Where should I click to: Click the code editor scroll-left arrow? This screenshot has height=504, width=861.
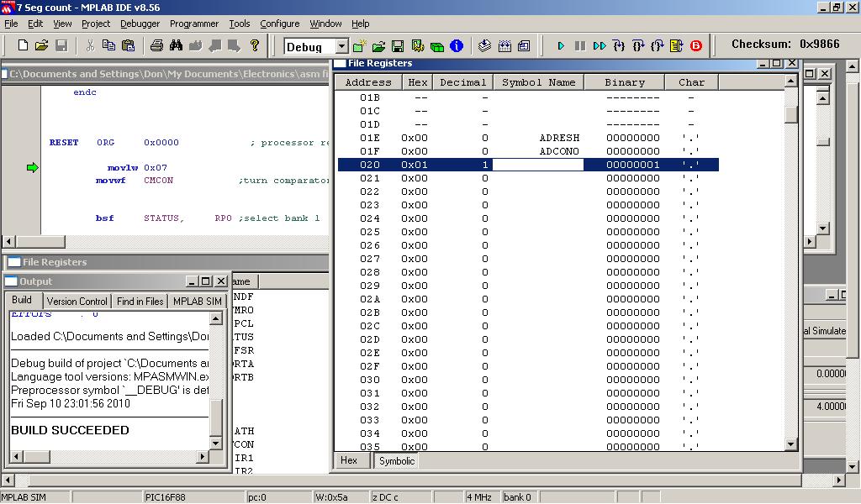point(8,241)
